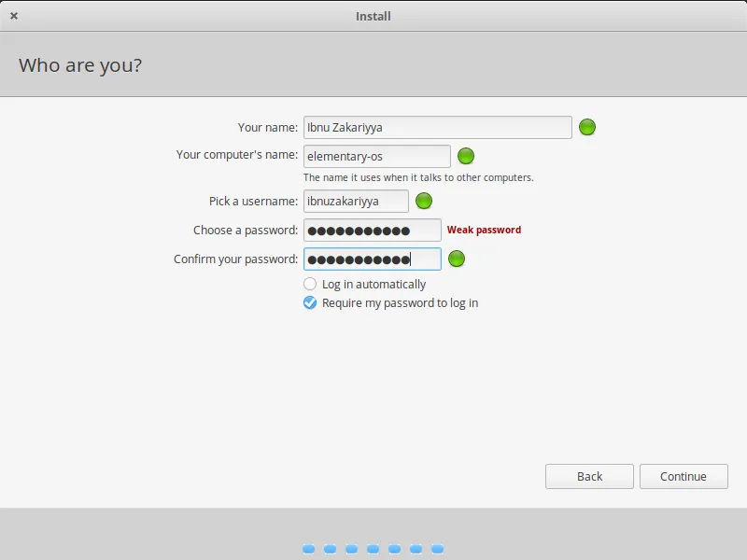This screenshot has height=560, width=747.
Task: Click the computer's name field with elementary-os
Action: [x=377, y=156]
